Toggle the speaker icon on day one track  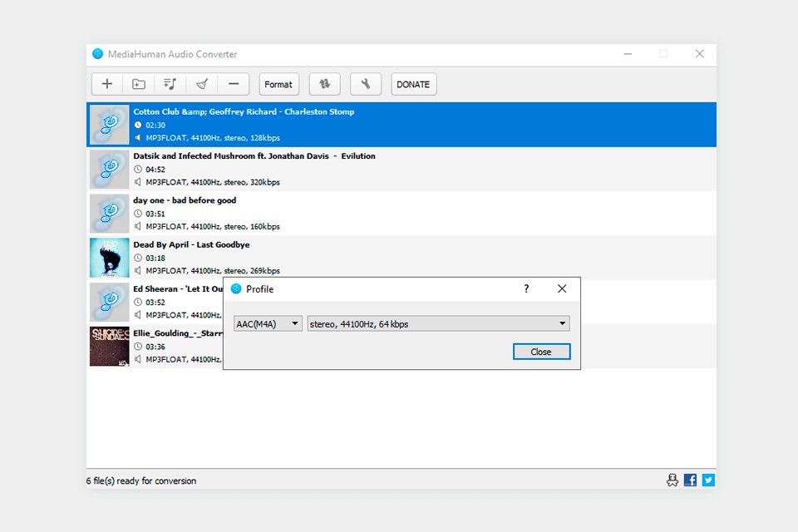click(136, 226)
